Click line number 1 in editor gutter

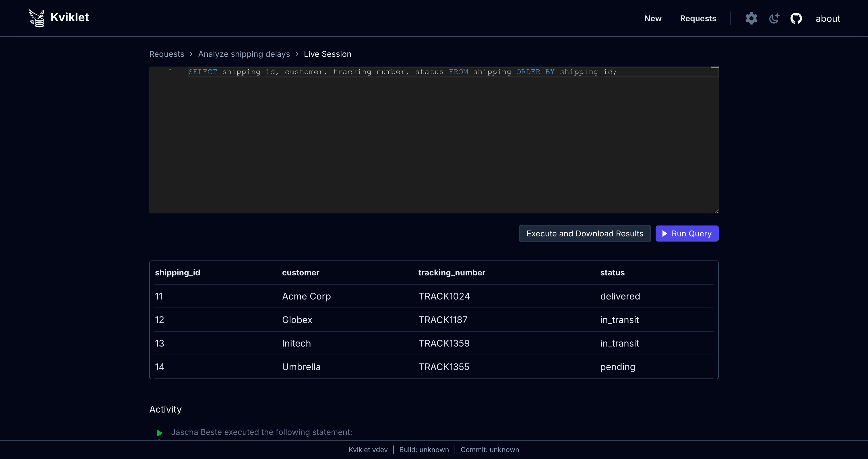click(x=171, y=72)
